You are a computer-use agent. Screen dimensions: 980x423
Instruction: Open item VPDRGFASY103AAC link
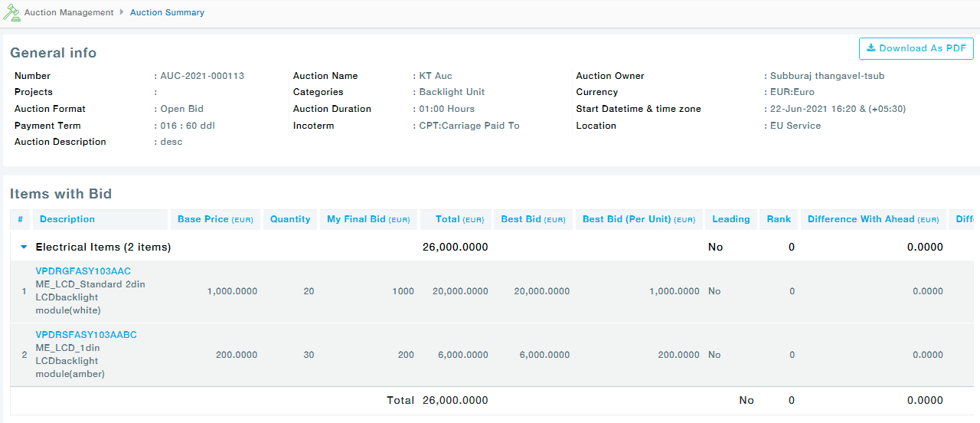[83, 271]
